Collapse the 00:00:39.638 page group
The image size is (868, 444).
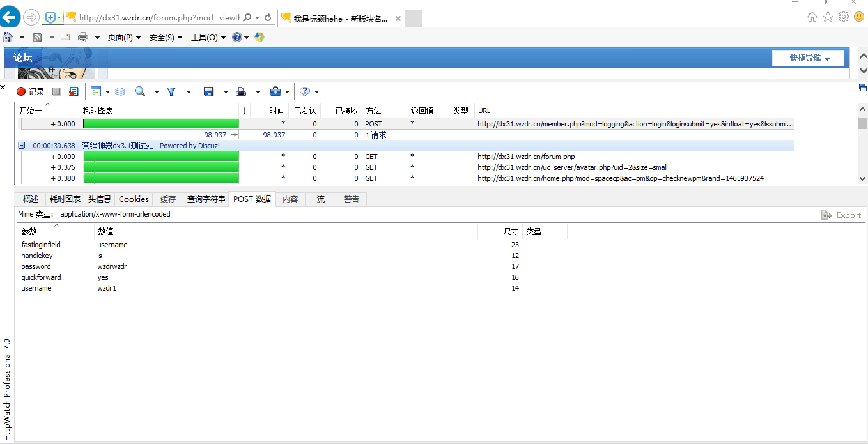[22, 146]
